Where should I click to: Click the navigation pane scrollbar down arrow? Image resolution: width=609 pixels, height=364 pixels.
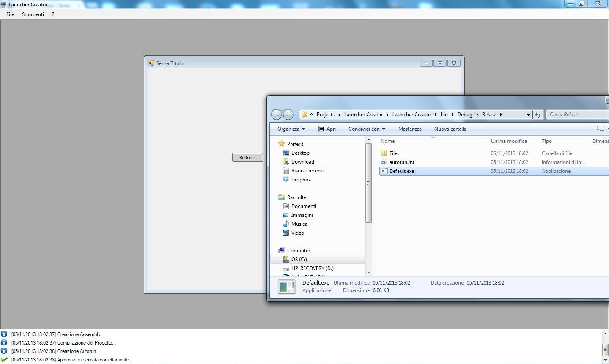[369, 273]
